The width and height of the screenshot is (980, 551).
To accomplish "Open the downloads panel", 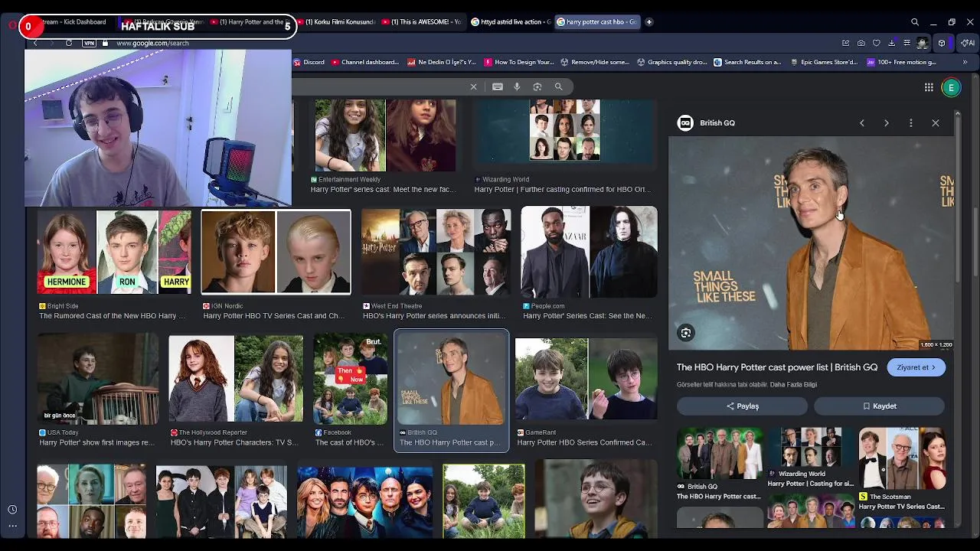I will [x=892, y=43].
